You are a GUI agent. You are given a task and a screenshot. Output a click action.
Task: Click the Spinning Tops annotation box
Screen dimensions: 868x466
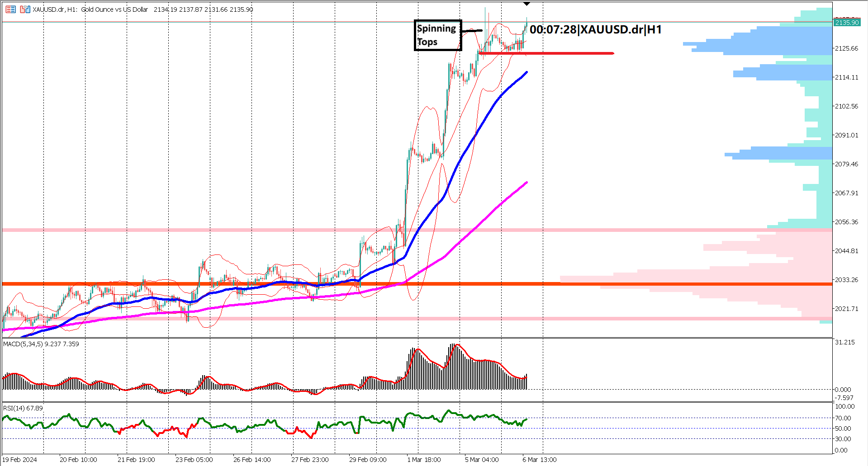[x=437, y=35]
